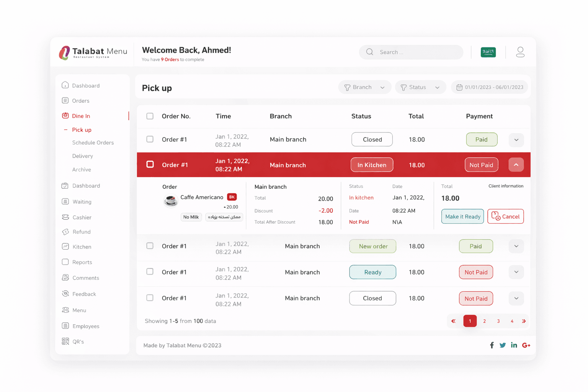
Task: Open the Status filter dropdown
Action: pyautogui.click(x=420, y=87)
